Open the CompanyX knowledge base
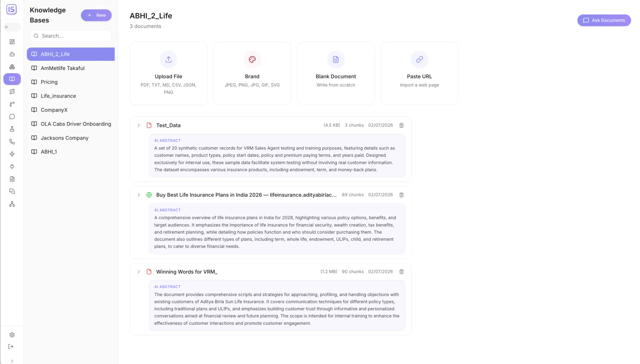Viewport: 640px width, 364px height. point(71,110)
